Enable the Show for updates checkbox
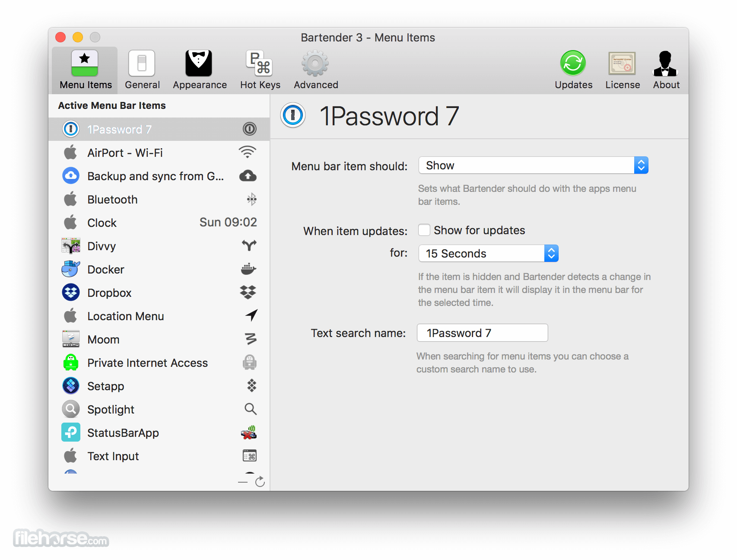The height and width of the screenshot is (560, 737). coord(424,230)
